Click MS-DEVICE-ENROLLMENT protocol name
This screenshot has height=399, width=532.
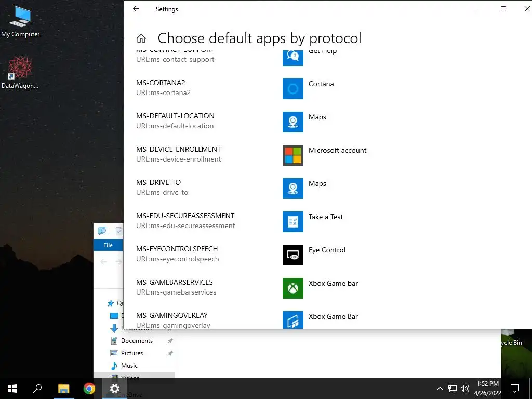click(179, 149)
